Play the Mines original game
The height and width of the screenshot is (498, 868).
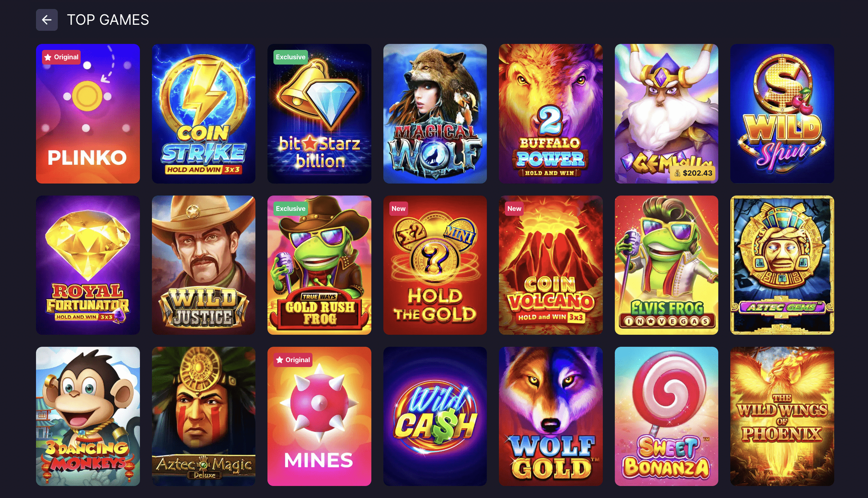pyautogui.click(x=319, y=416)
